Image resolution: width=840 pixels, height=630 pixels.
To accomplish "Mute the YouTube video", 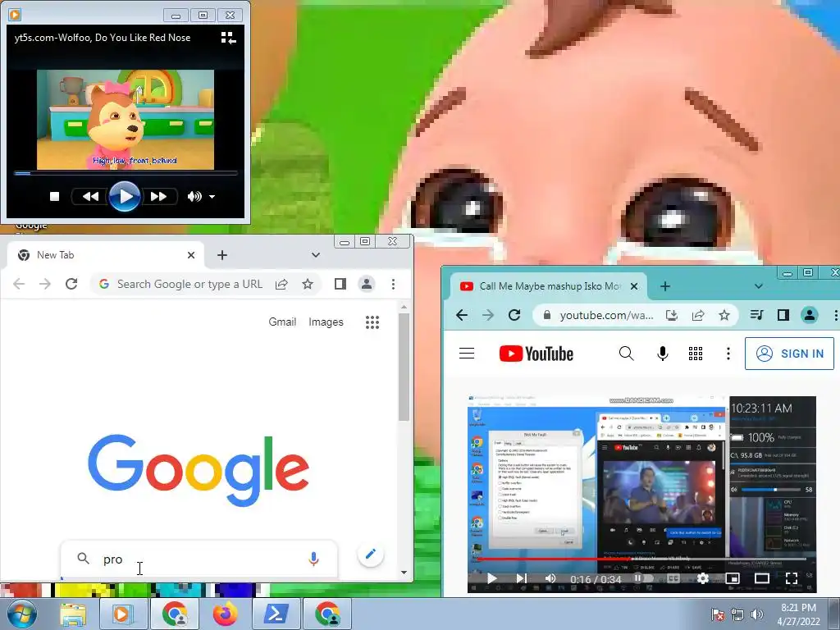I will pos(550,578).
